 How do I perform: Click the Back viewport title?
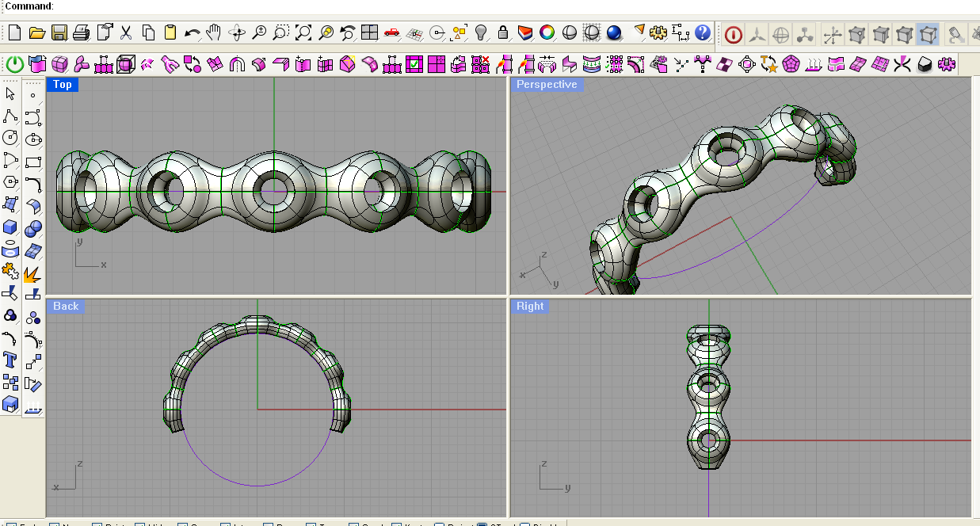[66, 307]
